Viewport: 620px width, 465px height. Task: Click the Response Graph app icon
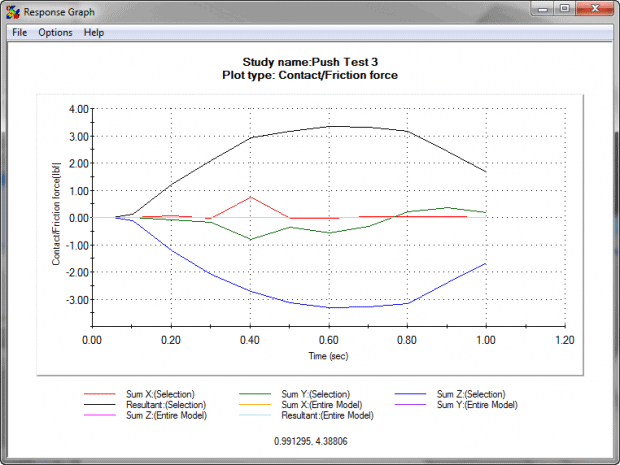(13, 12)
